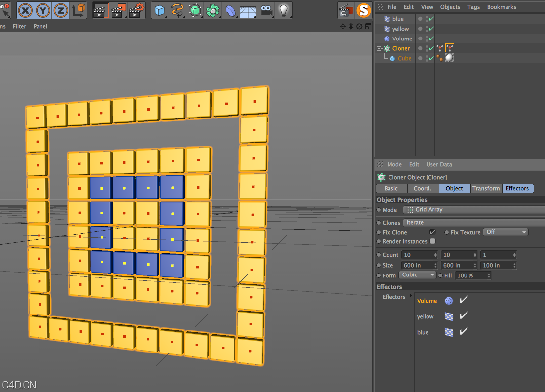Click the Volume effector icon in Effectors list
The width and height of the screenshot is (545, 392).
pyautogui.click(x=449, y=301)
